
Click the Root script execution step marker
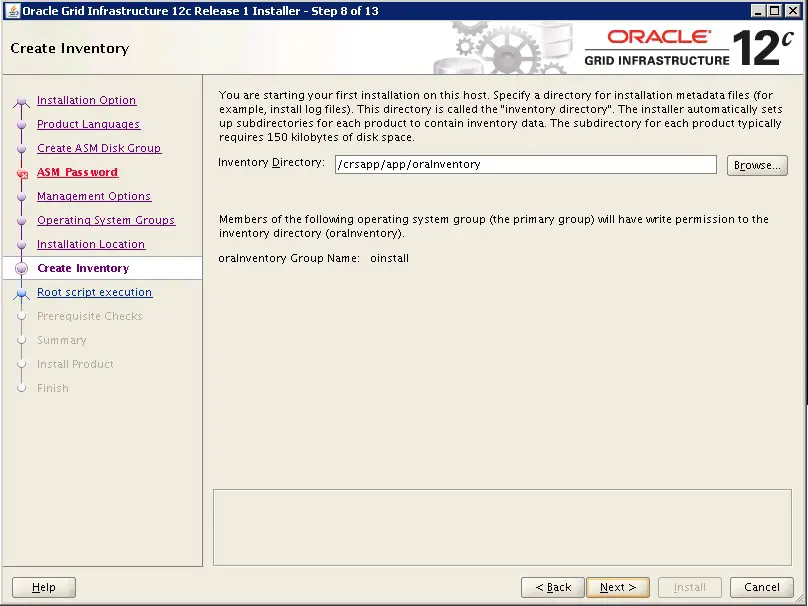tap(22, 293)
